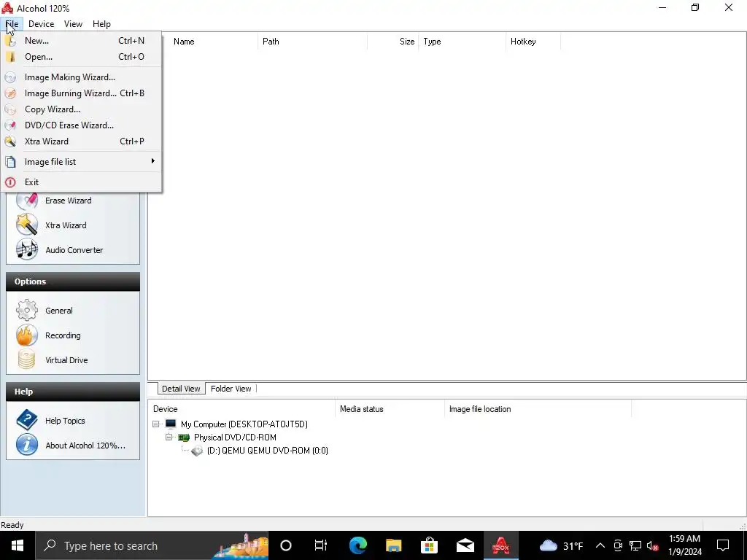Click the Erase Wizard sidebar icon
The image size is (747, 560).
click(x=27, y=200)
